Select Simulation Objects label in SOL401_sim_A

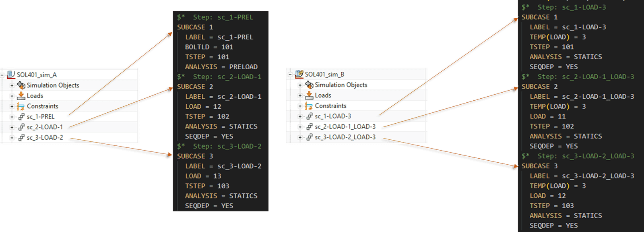[53, 85]
